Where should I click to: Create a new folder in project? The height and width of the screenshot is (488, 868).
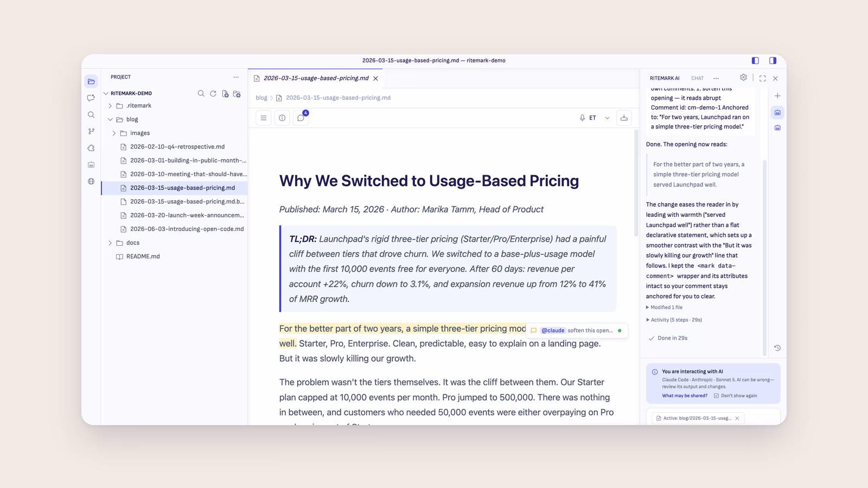click(x=237, y=93)
